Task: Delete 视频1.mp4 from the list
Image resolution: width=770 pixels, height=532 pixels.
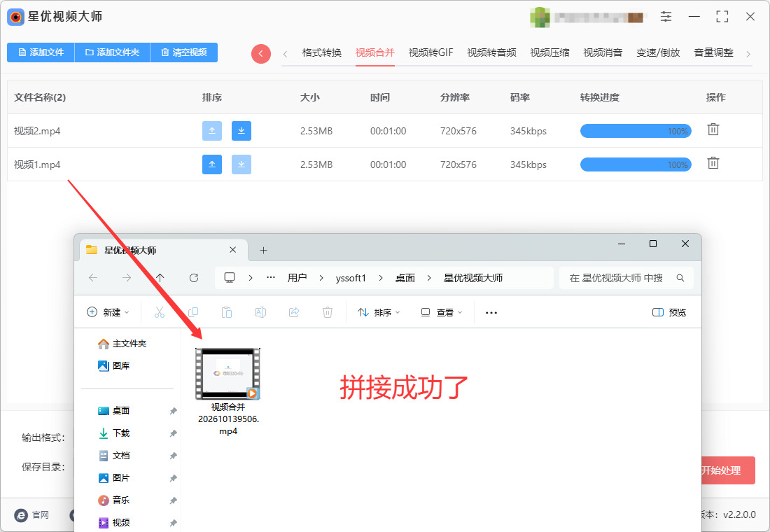Action: pyautogui.click(x=713, y=163)
